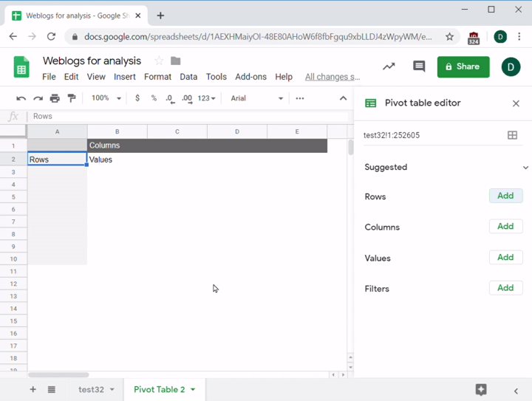Open the zoom 100% dropdown
Viewport: 532px width, 401px height.
point(106,98)
